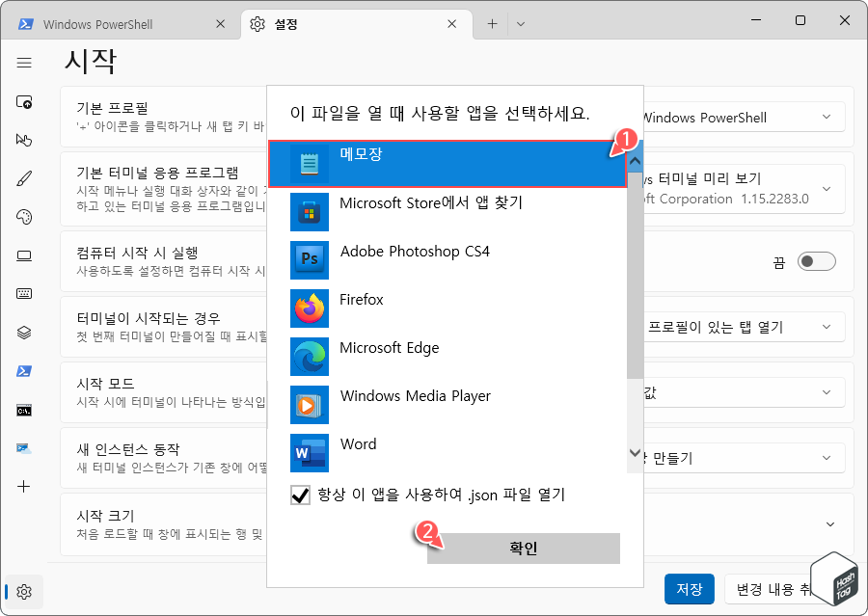This screenshot has width=868, height=616.
Task: Open the default terminal application dropdown
Action: pyautogui.click(x=744, y=189)
